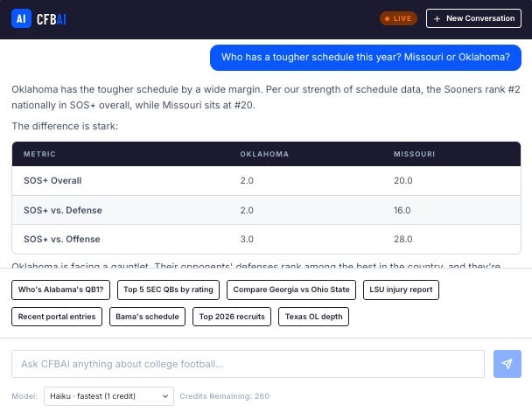The height and width of the screenshot is (412, 532).
Task: Choose Top 2026 recruits suggestion
Action: 232,317
